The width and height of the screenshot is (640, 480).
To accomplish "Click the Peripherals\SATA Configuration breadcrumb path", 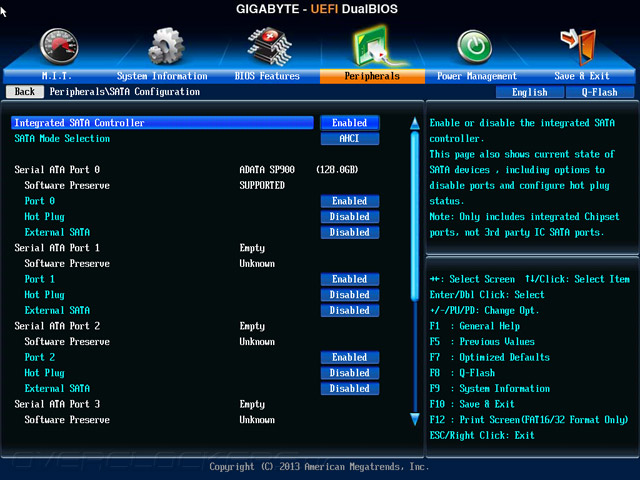I will (125, 91).
